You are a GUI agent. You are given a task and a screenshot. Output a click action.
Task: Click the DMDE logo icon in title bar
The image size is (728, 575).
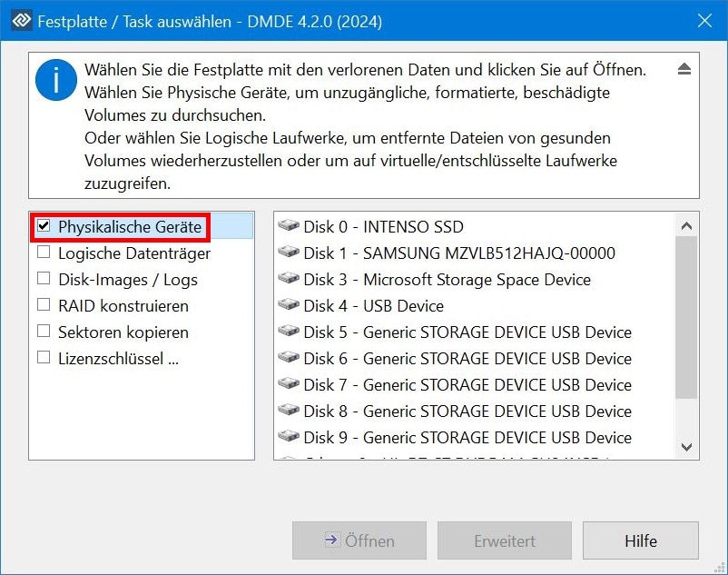(x=22, y=21)
